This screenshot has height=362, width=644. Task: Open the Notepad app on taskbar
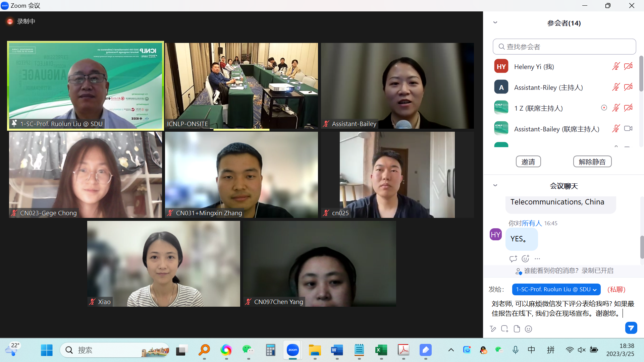click(x=359, y=350)
